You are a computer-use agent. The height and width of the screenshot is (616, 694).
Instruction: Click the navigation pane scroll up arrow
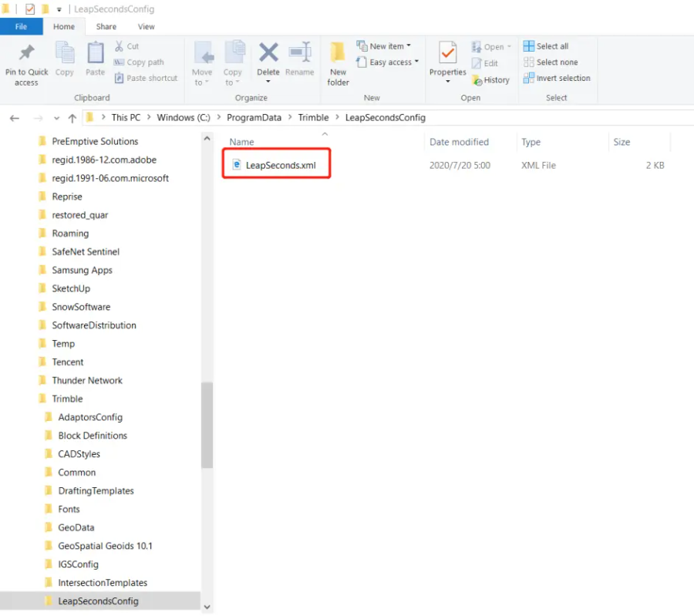click(x=207, y=139)
